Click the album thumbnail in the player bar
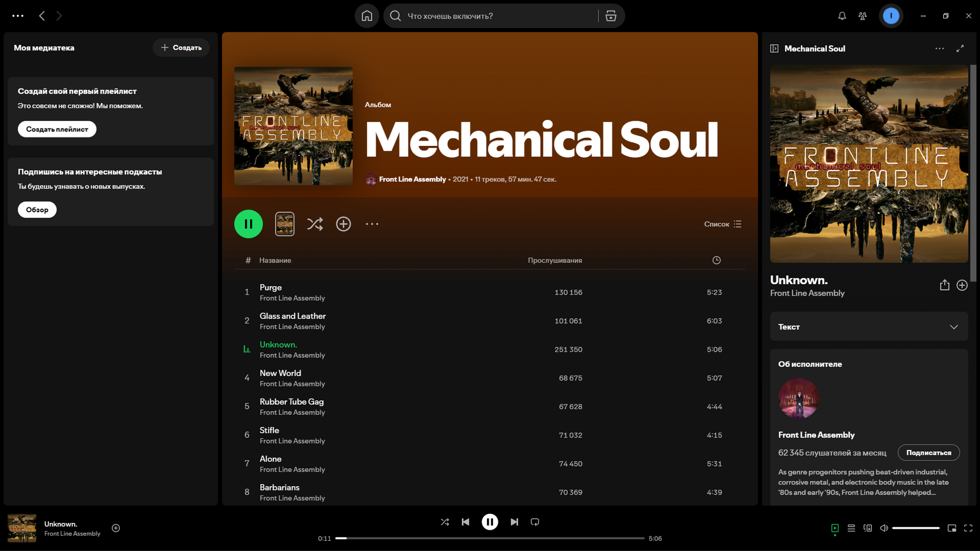Screen dimensions: 980x551 pyautogui.click(x=22, y=528)
